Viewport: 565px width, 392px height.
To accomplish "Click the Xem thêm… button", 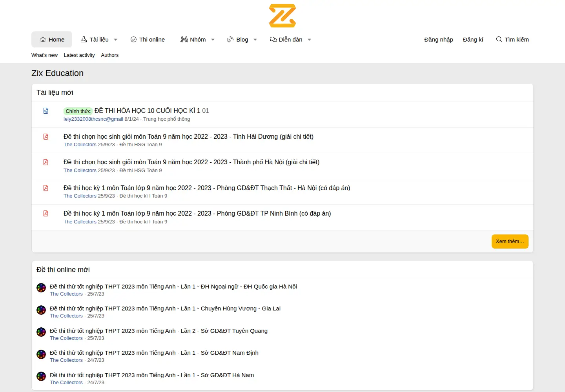I will coord(510,241).
